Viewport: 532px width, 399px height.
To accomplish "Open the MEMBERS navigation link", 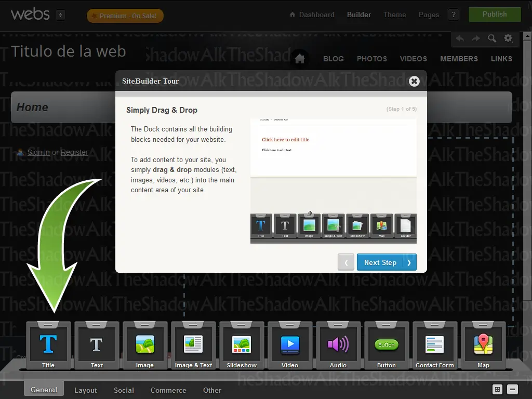I will [459, 59].
